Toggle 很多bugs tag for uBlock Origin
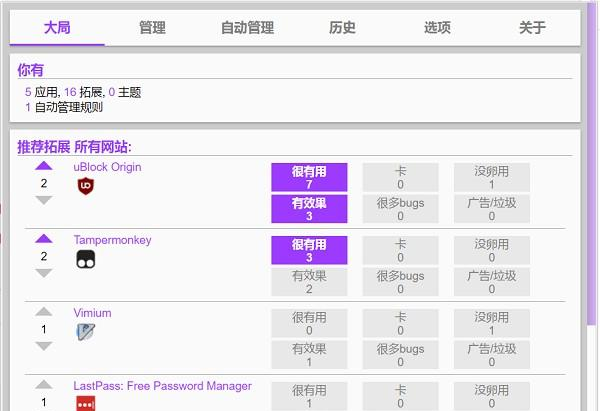This screenshot has height=411, width=600. 400,209
